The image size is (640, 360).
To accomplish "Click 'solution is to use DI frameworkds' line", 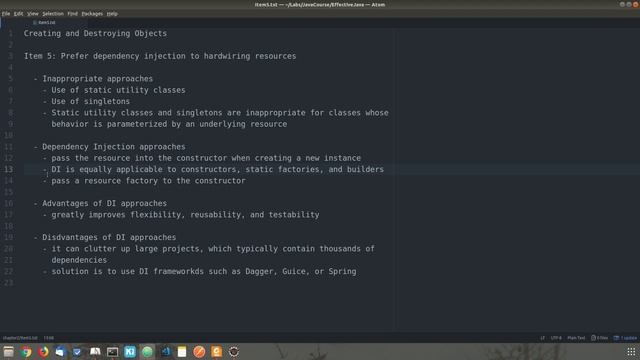I will tap(200, 271).
